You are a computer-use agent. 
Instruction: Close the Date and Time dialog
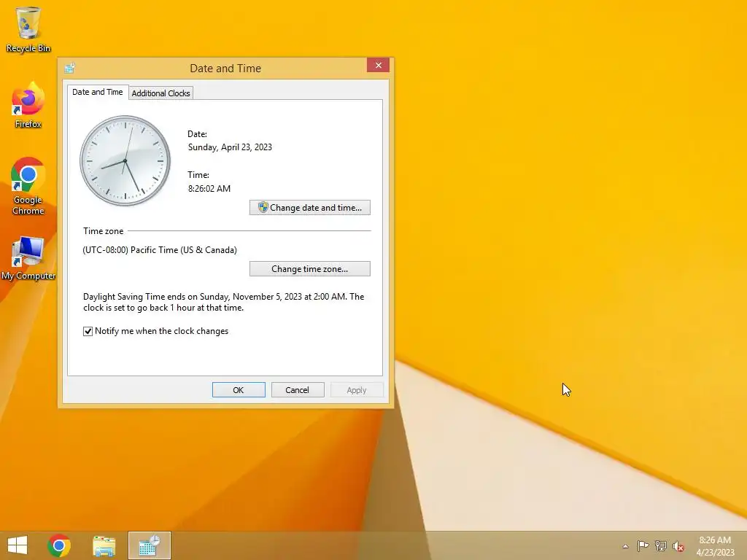379,65
